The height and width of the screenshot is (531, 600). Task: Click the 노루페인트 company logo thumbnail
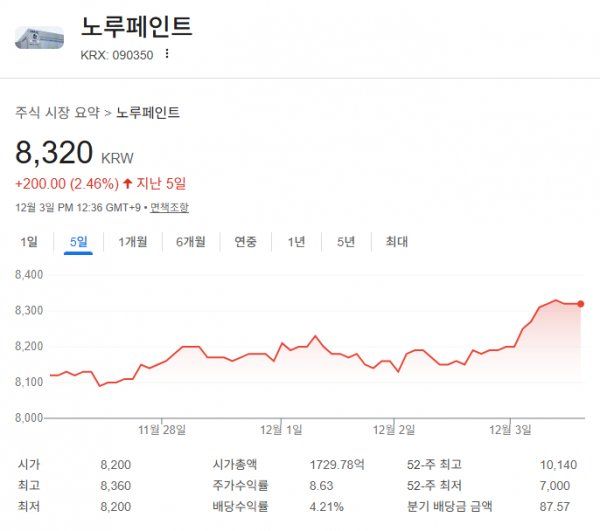coord(38,38)
